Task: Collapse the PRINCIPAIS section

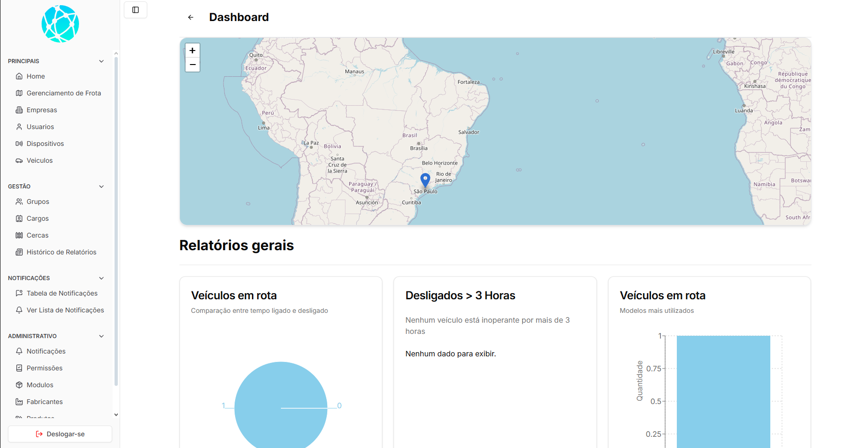Action: (x=101, y=61)
